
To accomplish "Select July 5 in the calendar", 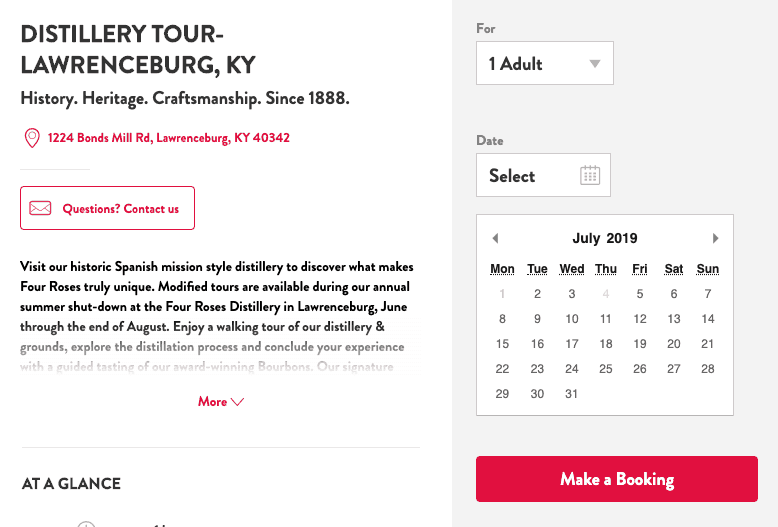I will 640,294.
